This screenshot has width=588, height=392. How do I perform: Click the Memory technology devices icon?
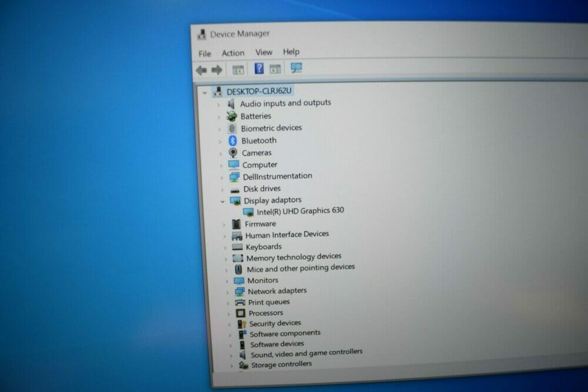238,258
